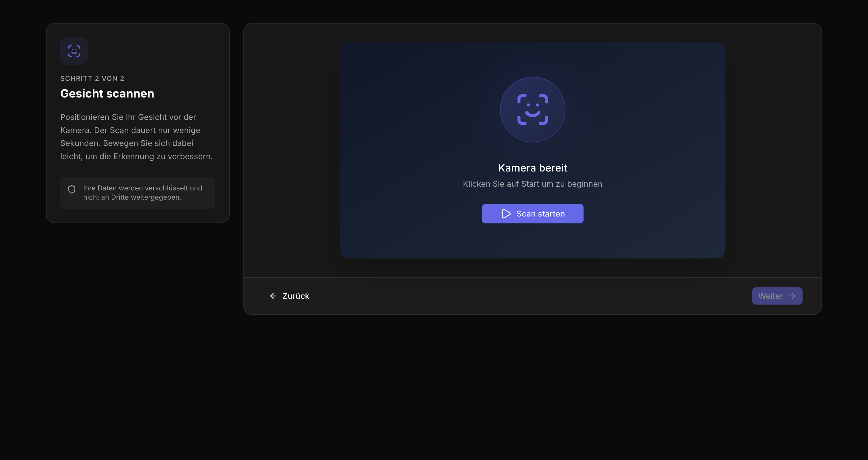This screenshot has width=868, height=460.
Task: Click the small face-scan icon in sidebar
Action: [x=74, y=51]
